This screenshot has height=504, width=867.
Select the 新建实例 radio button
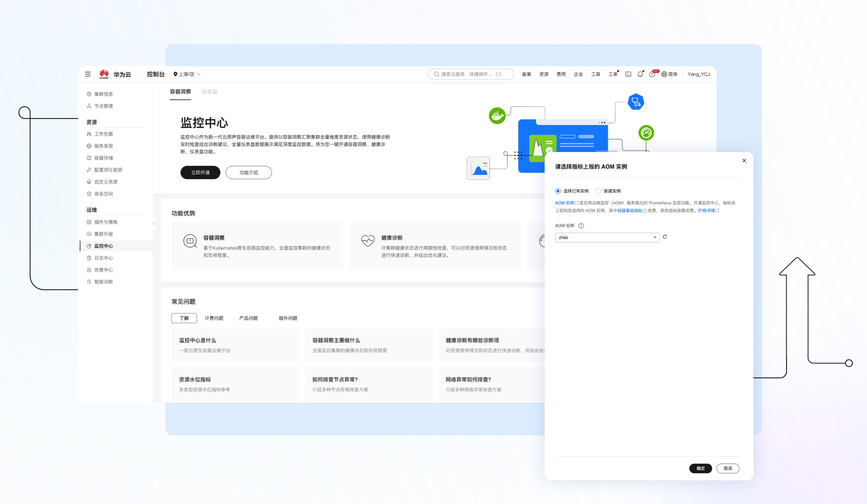pyautogui.click(x=598, y=191)
